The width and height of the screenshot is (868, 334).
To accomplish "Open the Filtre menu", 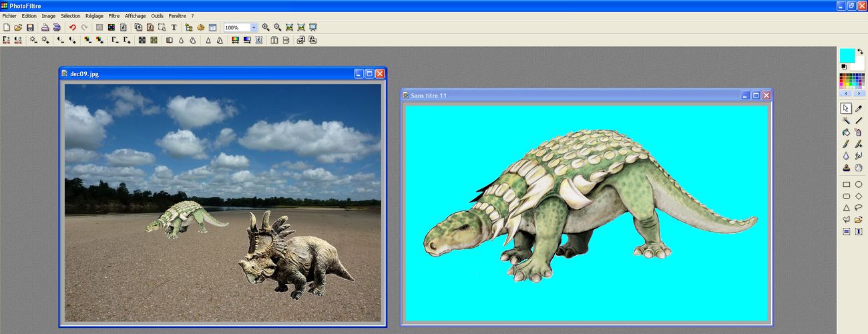I will [114, 15].
